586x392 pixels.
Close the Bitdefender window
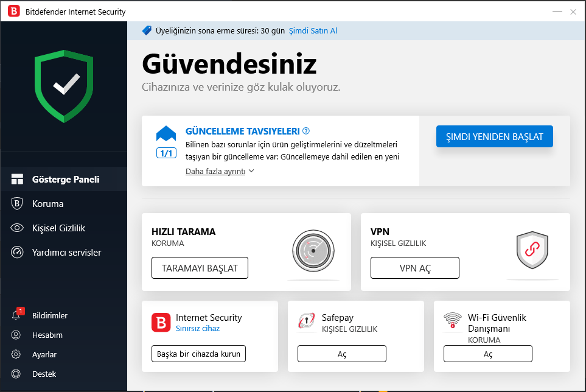(573, 12)
